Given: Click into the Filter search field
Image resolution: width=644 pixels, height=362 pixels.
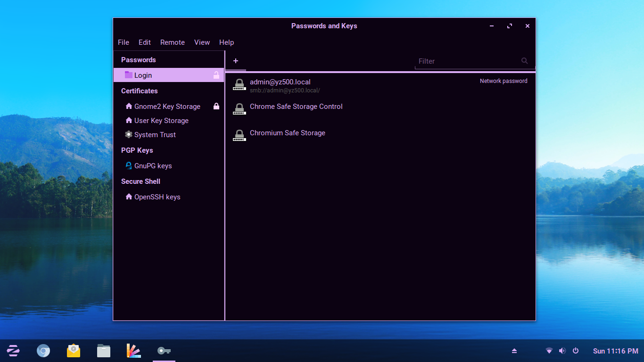Looking at the screenshot, I should click(x=467, y=61).
